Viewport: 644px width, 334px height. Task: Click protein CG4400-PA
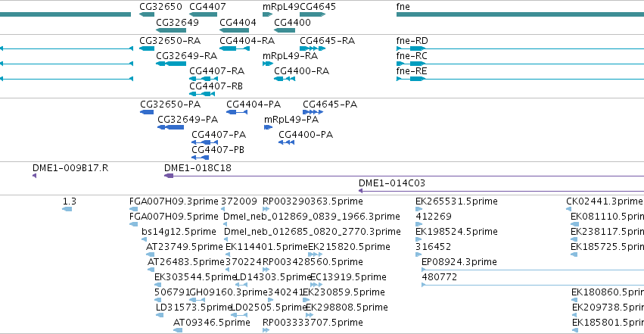click(286, 142)
